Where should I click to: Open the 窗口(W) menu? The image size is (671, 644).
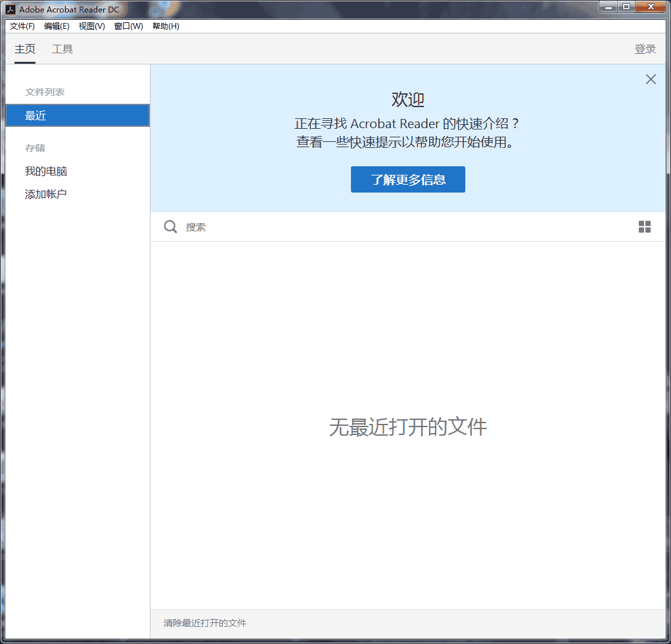tap(128, 26)
